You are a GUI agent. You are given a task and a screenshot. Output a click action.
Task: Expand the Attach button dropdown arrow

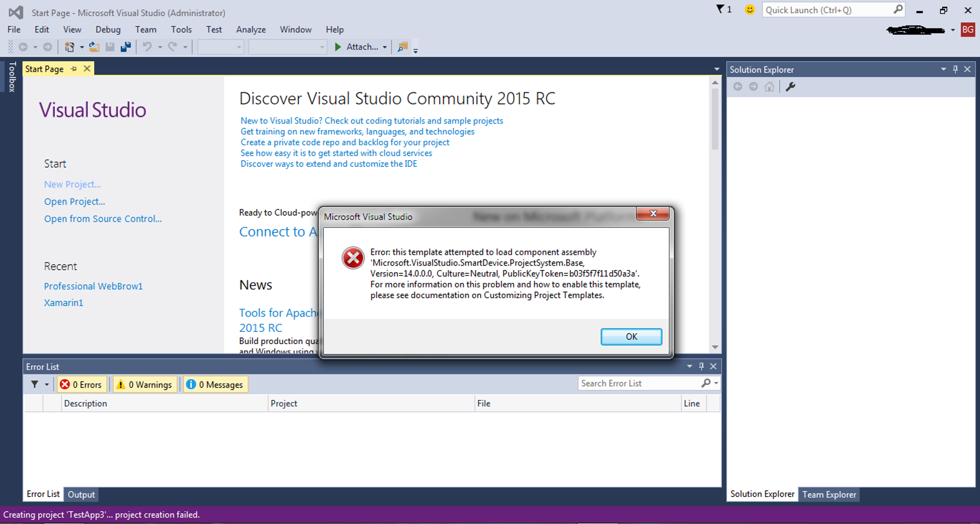click(385, 48)
